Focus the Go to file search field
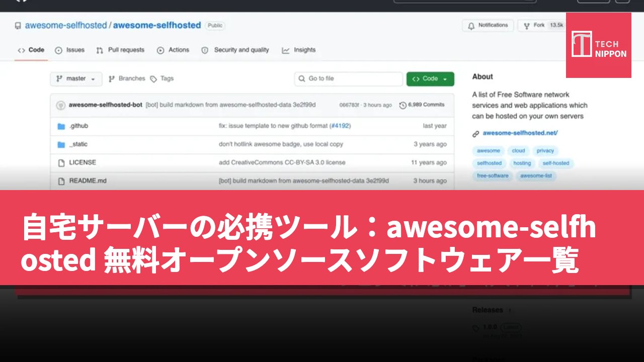 349,79
